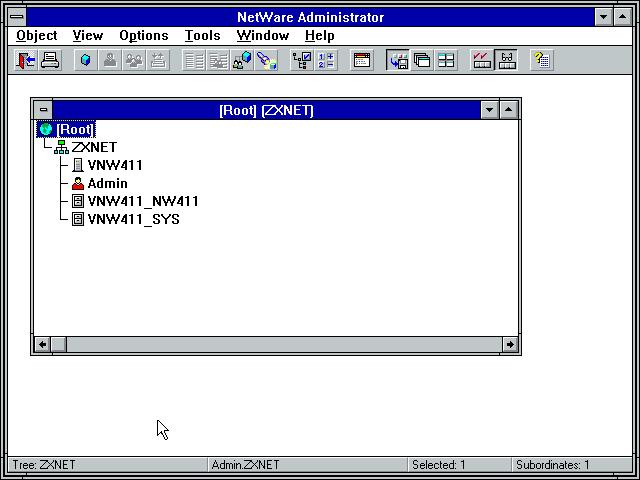Click the horizontal scrollbar right arrow

tap(510, 344)
